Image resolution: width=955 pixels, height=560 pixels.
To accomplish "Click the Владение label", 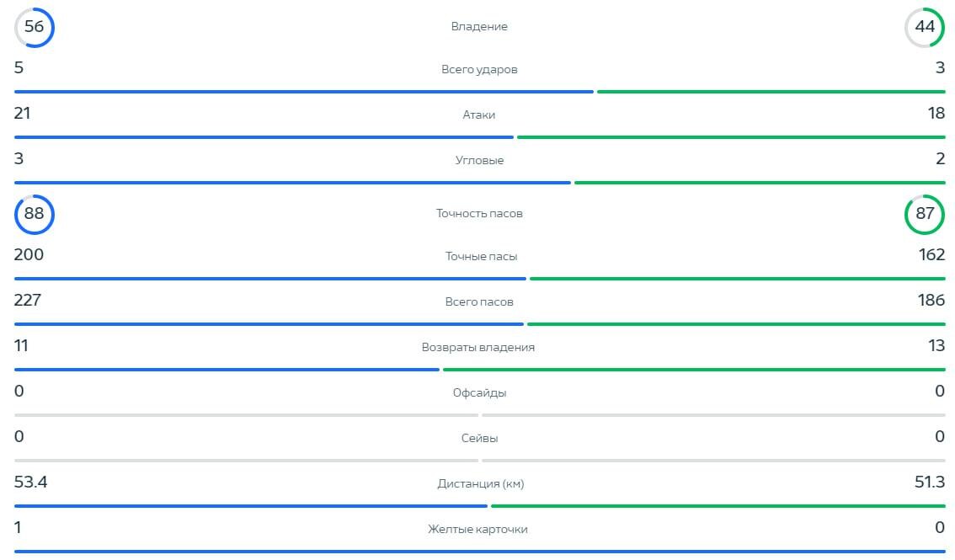I will click(478, 27).
